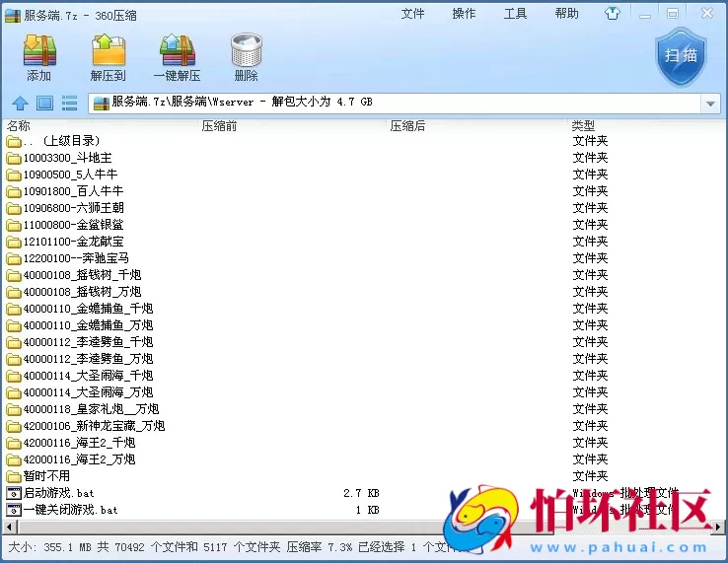This screenshot has width=728, height=563.
Task: Click horizontal scrollbar left arrow
Action: 9,527
